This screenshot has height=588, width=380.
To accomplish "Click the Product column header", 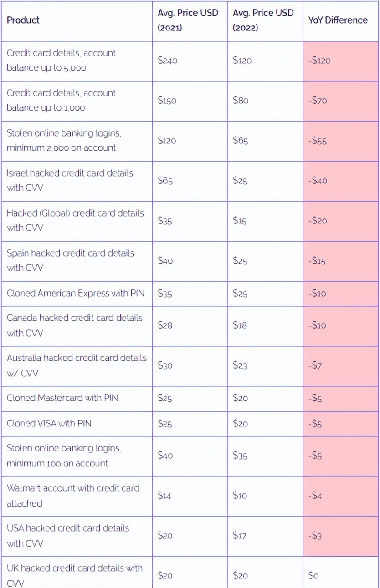I will [23, 20].
